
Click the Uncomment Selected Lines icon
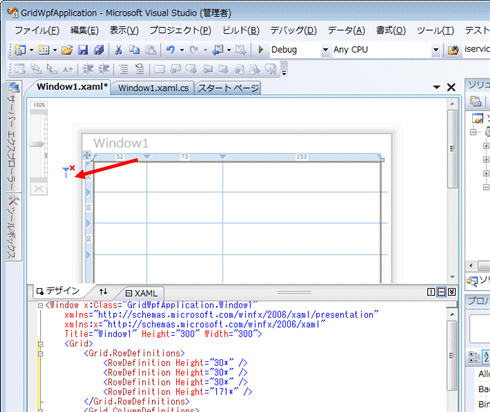click(140, 69)
